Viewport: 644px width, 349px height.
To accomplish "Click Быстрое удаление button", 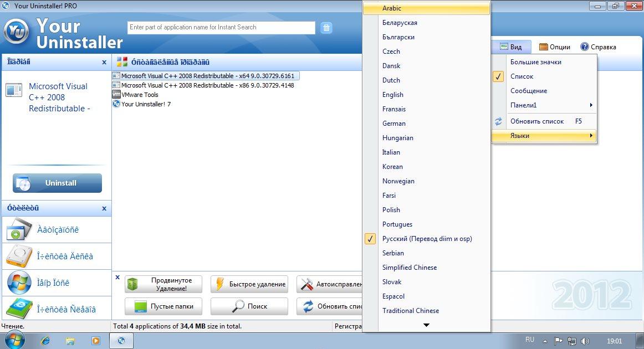I will [x=249, y=284].
